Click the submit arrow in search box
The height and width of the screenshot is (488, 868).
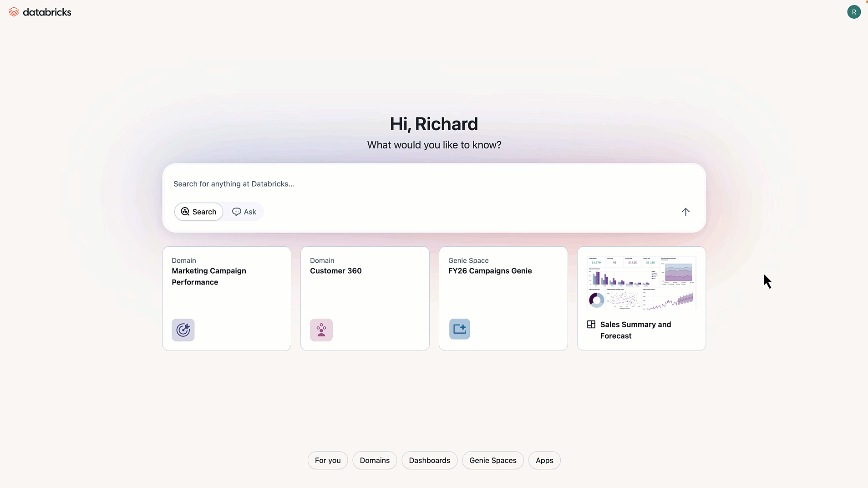(685, 212)
